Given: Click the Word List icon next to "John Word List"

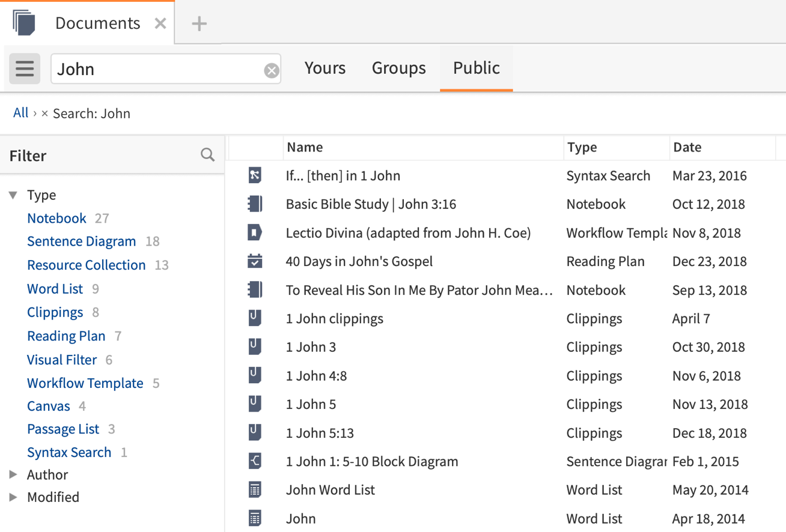Looking at the screenshot, I should coord(256,489).
